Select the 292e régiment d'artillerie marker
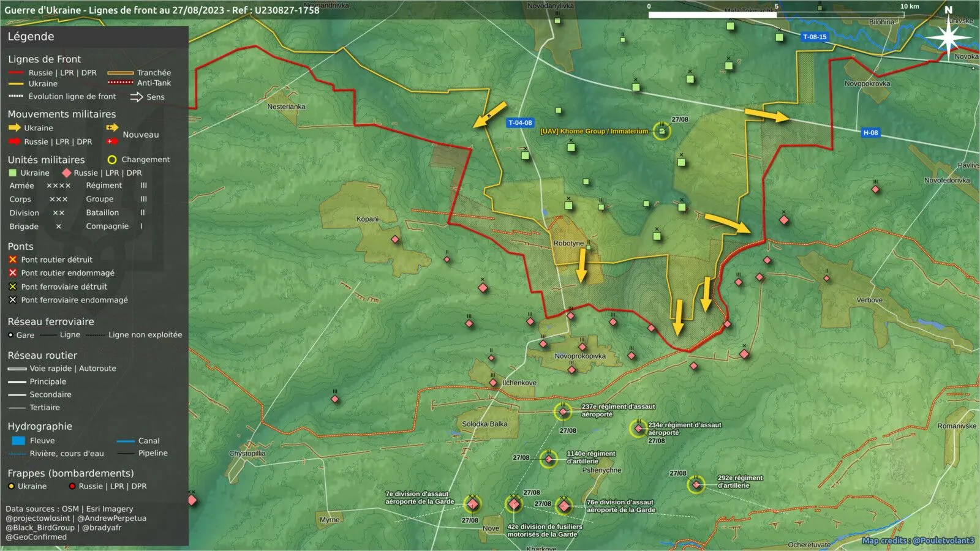The height and width of the screenshot is (551, 980). pos(696,485)
